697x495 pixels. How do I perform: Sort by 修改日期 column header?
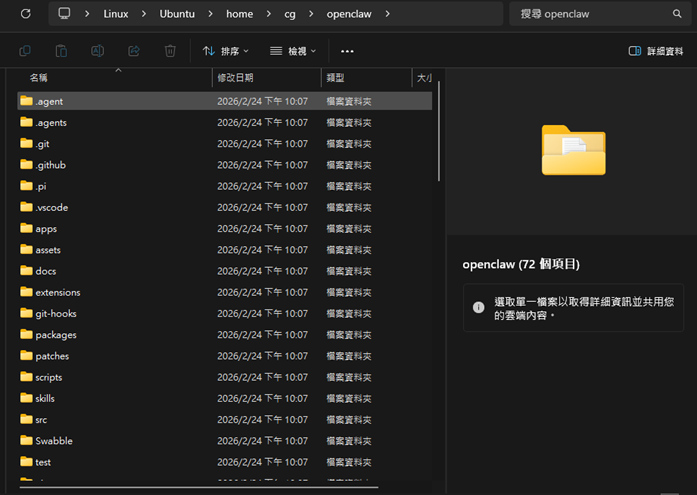click(x=236, y=77)
